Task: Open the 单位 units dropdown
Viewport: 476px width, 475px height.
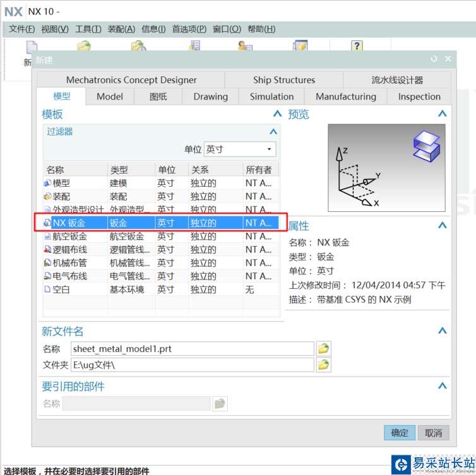Action: pyautogui.click(x=240, y=149)
